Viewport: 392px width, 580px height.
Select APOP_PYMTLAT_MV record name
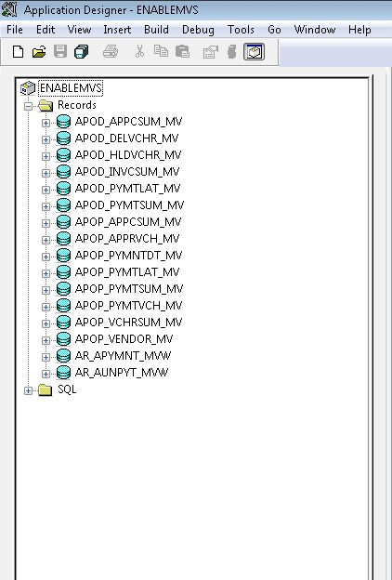[127, 272]
